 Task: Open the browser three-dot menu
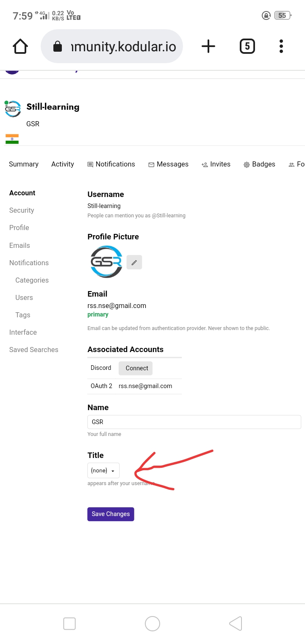pyautogui.click(x=281, y=46)
